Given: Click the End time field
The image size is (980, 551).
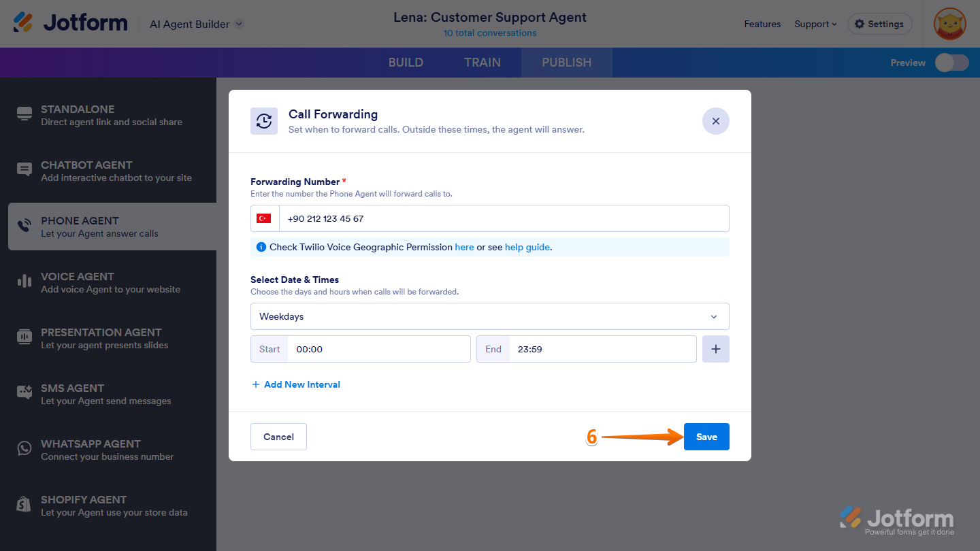Looking at the screenshot, I should (x=587, y=349).
